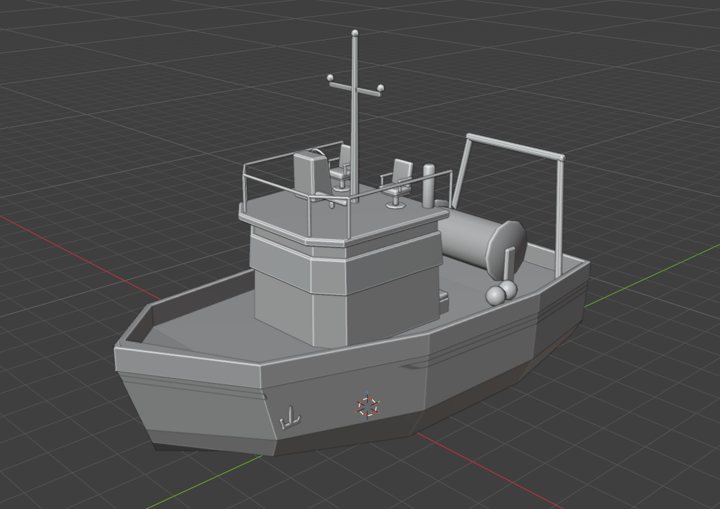Select the console box on the roof deck

click(x=311, y=174)
